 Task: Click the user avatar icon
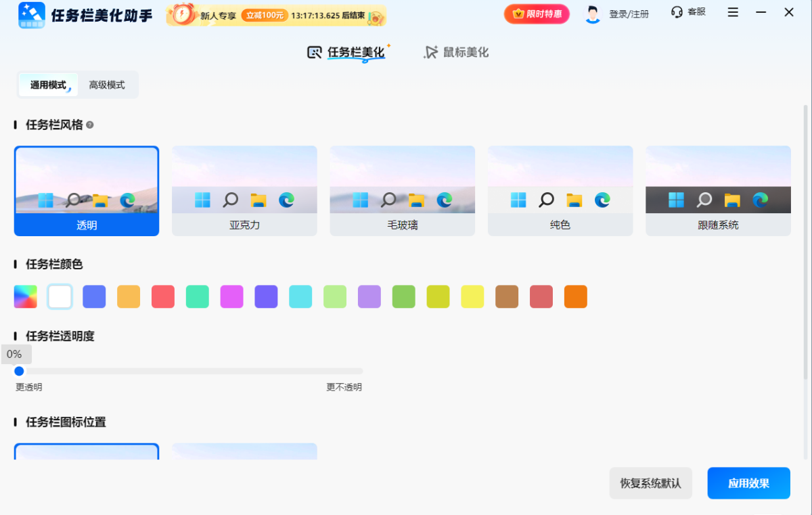tap(592, 13)
